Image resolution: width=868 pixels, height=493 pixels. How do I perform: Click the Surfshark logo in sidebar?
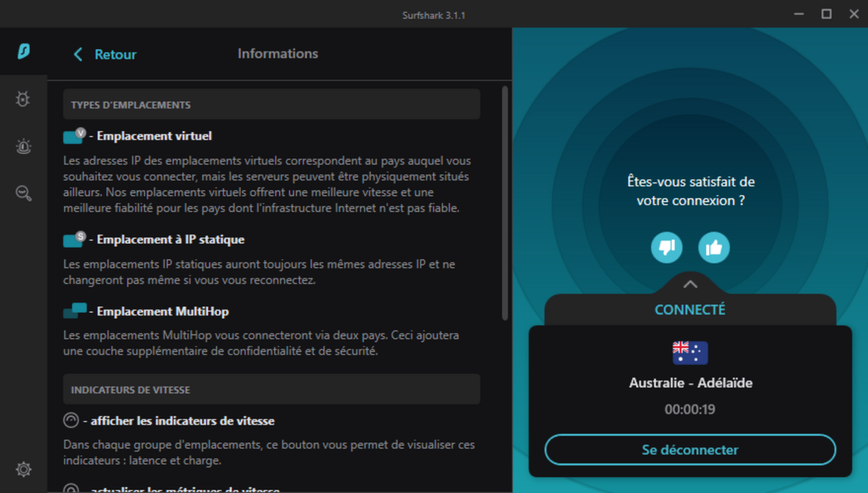coord(24,51)
